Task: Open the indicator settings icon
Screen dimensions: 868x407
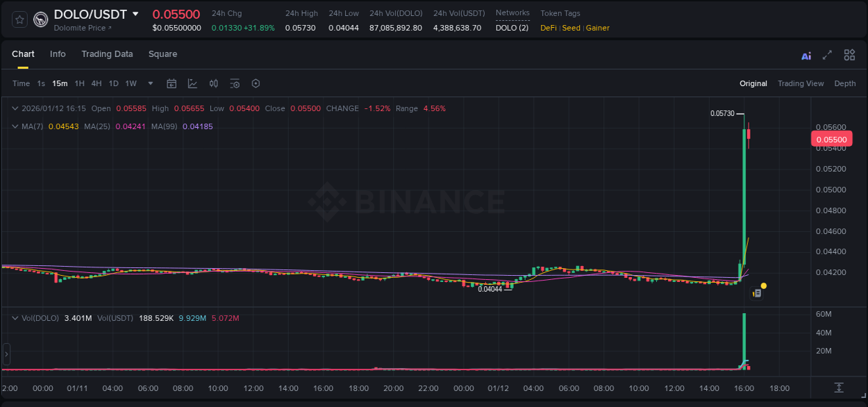Action: coord(235,83)
